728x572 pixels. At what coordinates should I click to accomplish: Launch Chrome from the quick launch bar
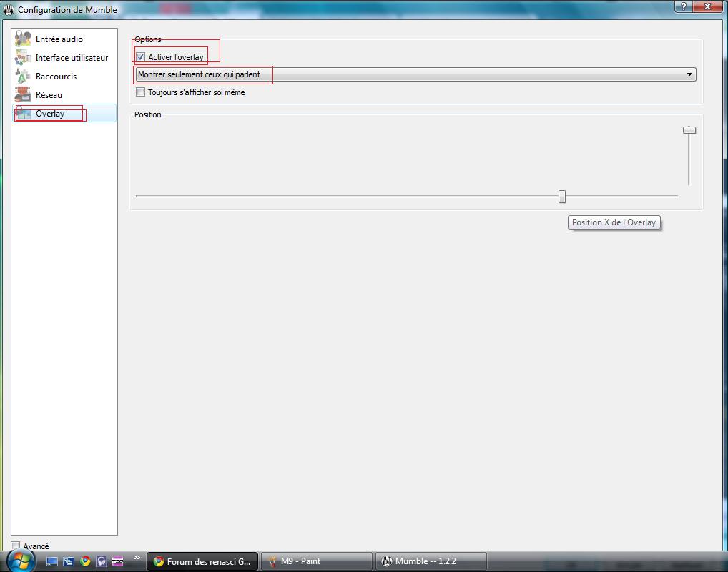coord(85,561)
